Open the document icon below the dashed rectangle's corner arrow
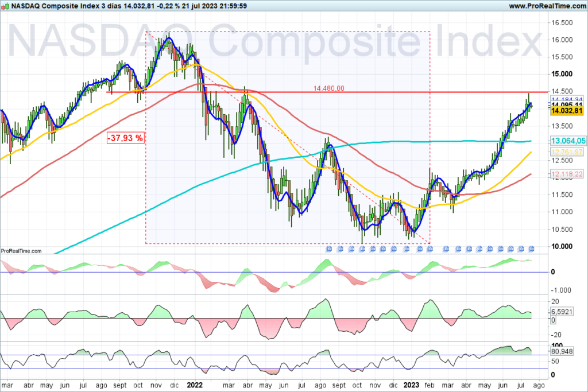 coord(430,249)
